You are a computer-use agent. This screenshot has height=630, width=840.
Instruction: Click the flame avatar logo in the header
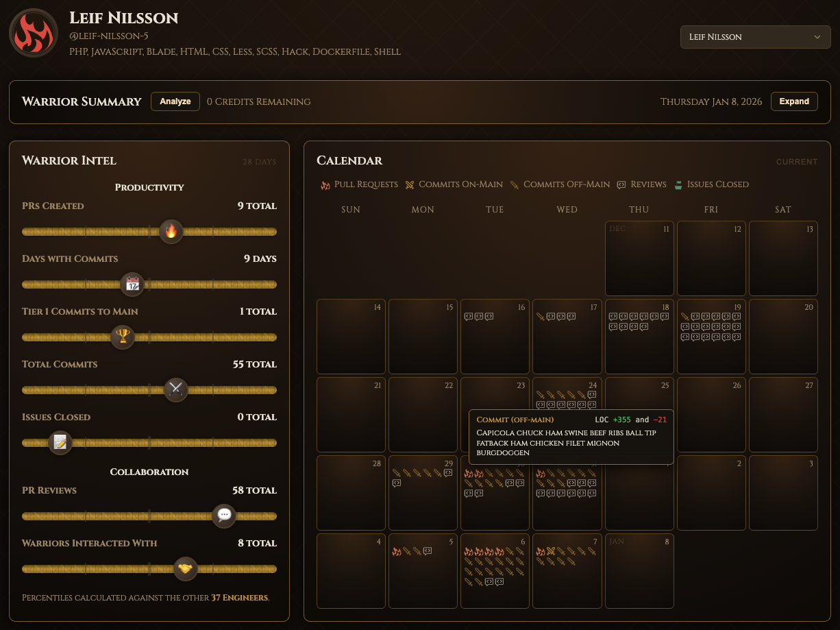pos(33,32)
